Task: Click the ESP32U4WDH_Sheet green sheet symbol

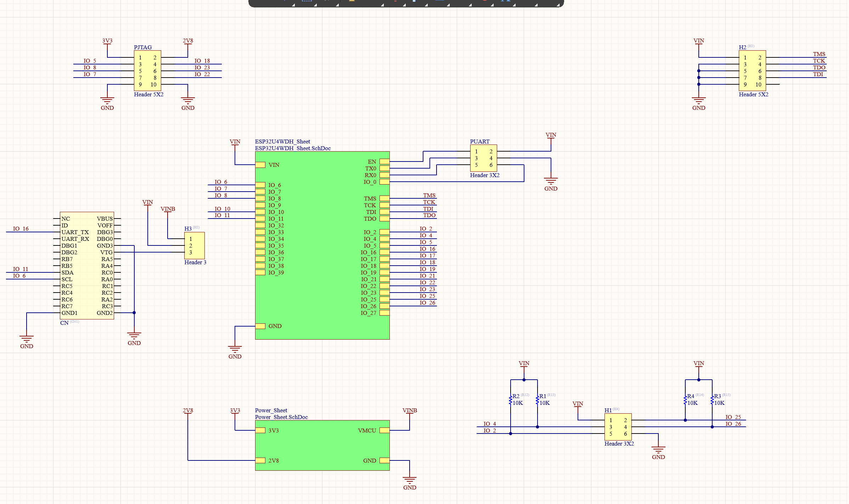Action: pyautogui.click(x=322, y=245)
